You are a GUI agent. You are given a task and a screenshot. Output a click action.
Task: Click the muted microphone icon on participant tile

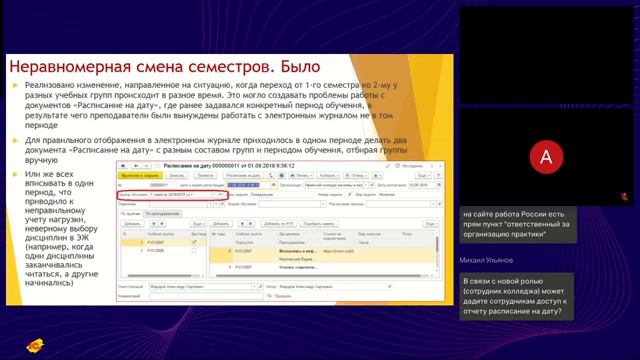click(x=624, y=197)
